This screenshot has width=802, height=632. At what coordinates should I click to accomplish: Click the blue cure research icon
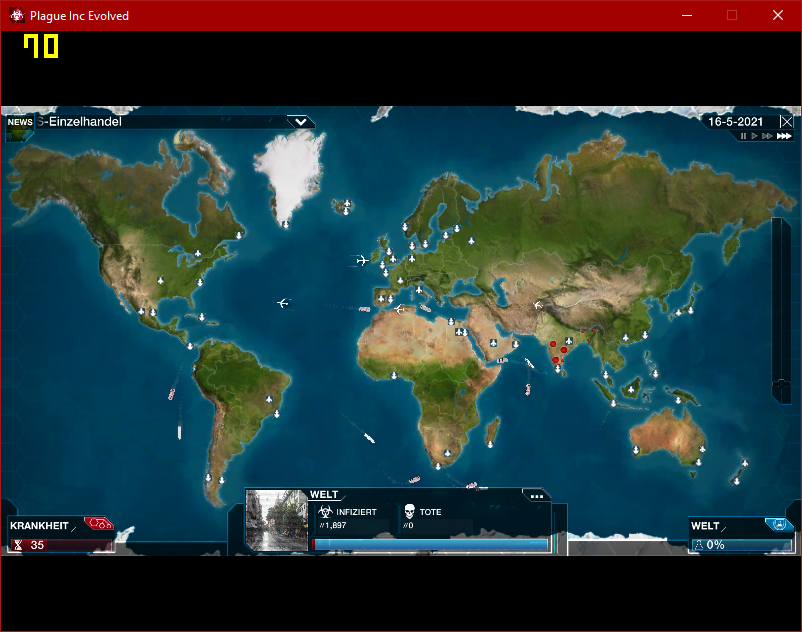point(779,524)
